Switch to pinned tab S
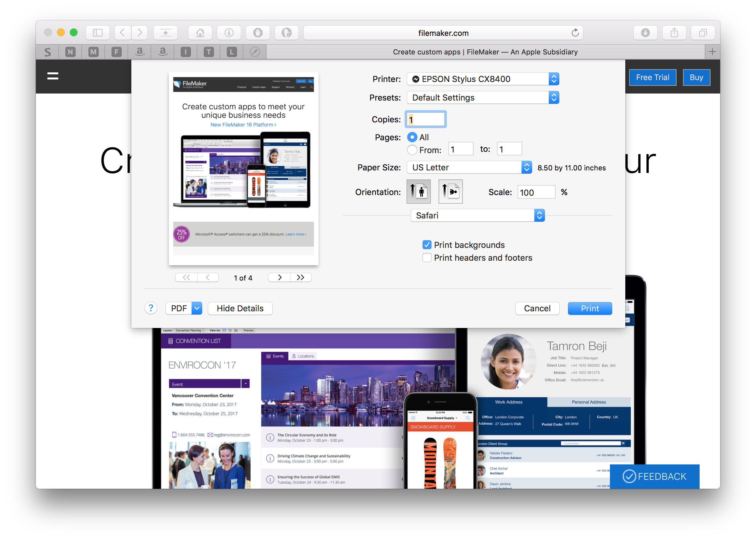The width and height of the screenshot is (756, 540). click(47, 52)
